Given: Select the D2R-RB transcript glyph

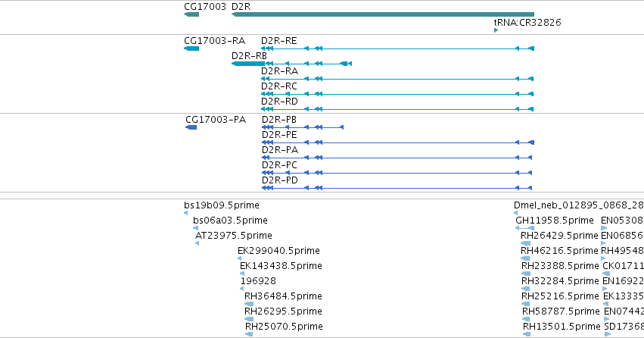Looking at the screenshot, I should point(291,64).
